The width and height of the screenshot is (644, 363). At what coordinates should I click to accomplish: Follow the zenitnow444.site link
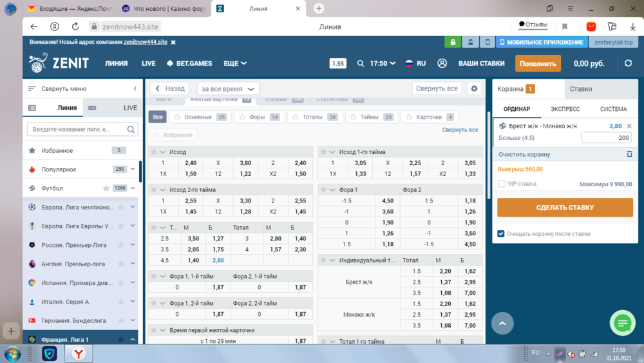click(x=146, y=42)
